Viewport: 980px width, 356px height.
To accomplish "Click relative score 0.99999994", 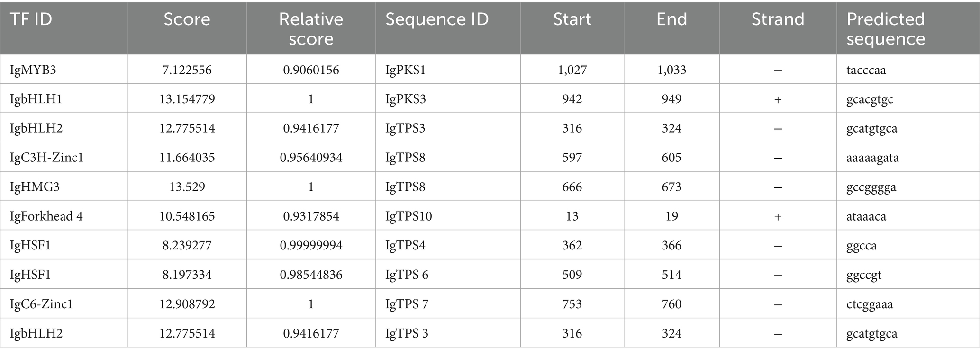I will coord(311,246).
